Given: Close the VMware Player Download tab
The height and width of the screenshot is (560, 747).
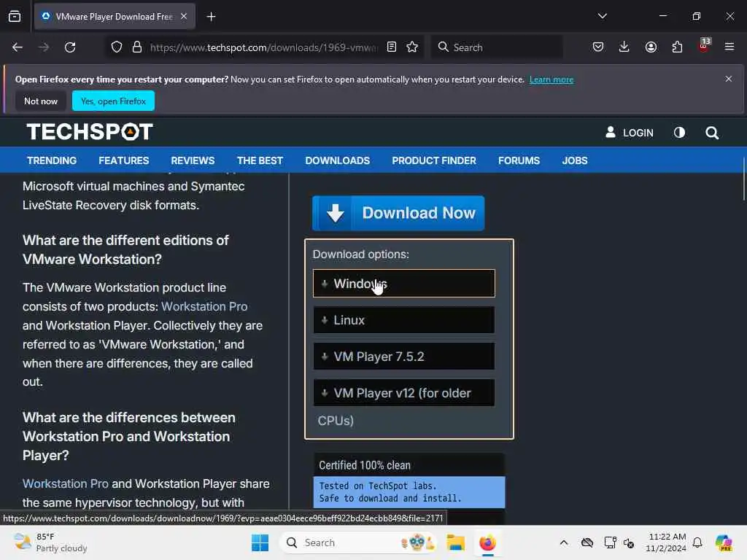Looking at the screenshot, I should point(184,16).
